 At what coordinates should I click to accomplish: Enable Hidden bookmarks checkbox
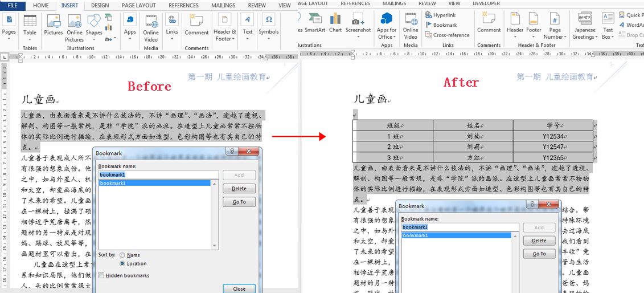pyautogui.click(x=101, y=276)
